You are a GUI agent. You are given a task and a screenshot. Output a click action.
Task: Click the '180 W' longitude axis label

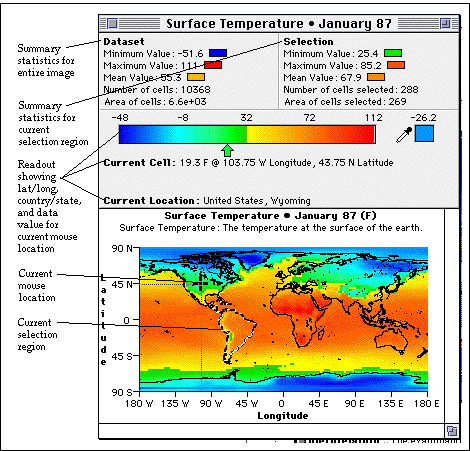point(139,404)
